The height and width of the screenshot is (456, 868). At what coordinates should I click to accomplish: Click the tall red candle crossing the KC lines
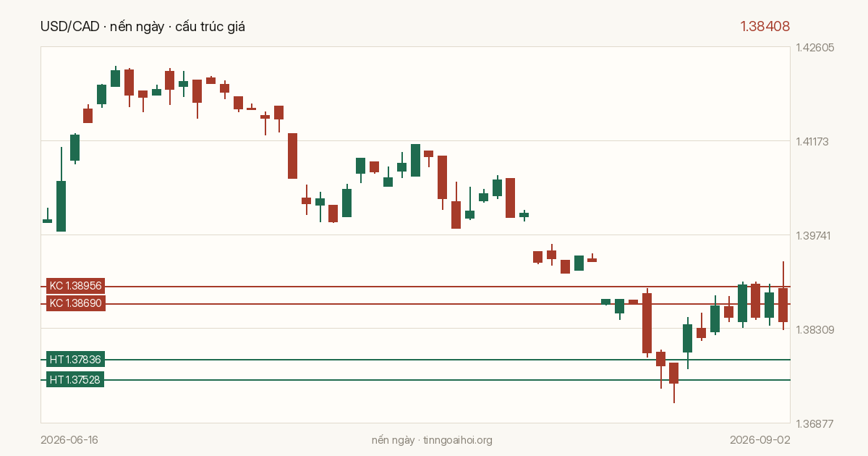[647, 323]
